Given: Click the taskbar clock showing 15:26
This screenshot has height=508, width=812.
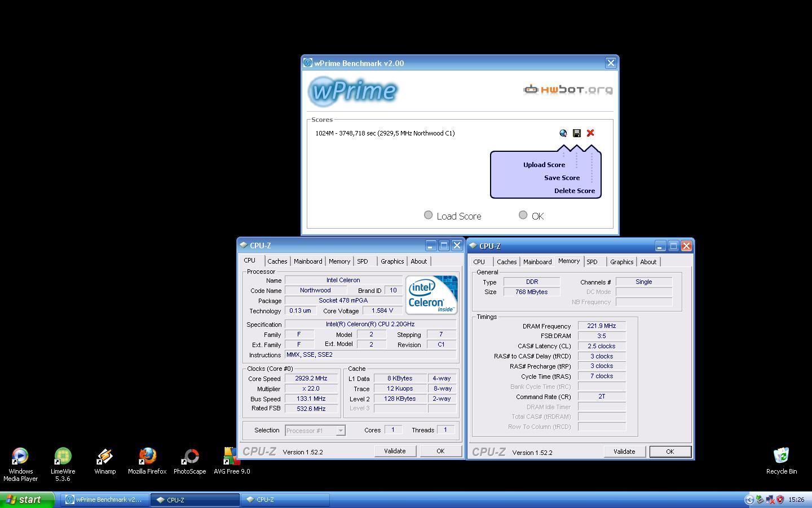Looking at the screenshot, I should pos(796,500).
